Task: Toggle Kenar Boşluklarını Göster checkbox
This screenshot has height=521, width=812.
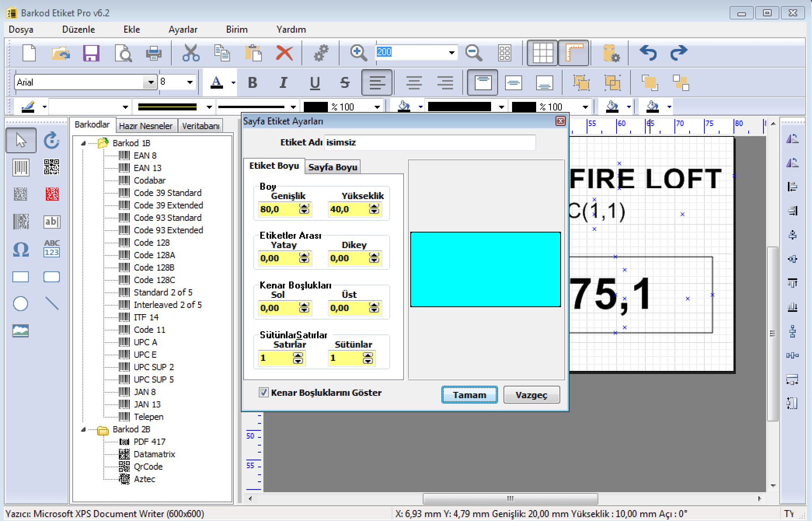Action: pyautogui.click(x=263, y=392)
